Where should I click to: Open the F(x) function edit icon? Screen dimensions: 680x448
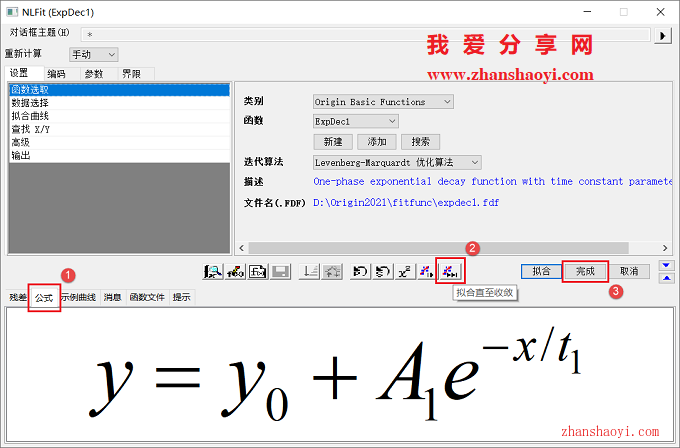pyautogui.click(x=258, y=272)
